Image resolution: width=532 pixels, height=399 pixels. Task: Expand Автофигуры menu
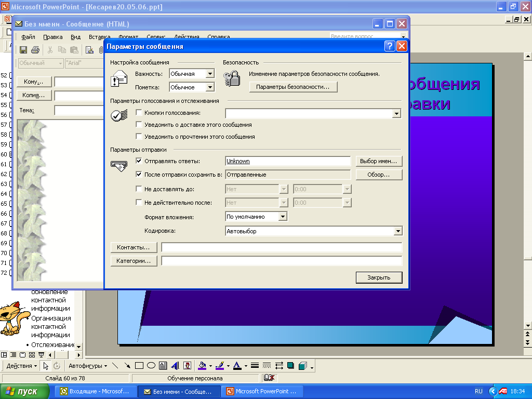click(88, 366)
